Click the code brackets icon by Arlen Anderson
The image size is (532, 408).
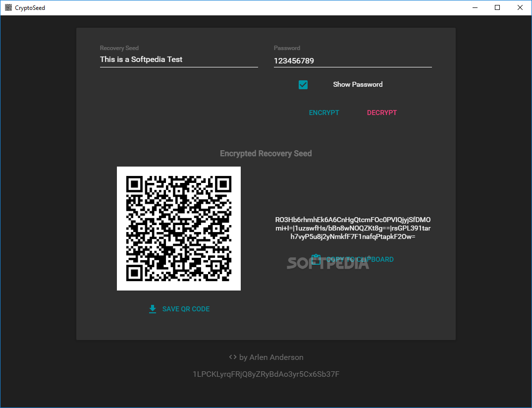233,357
